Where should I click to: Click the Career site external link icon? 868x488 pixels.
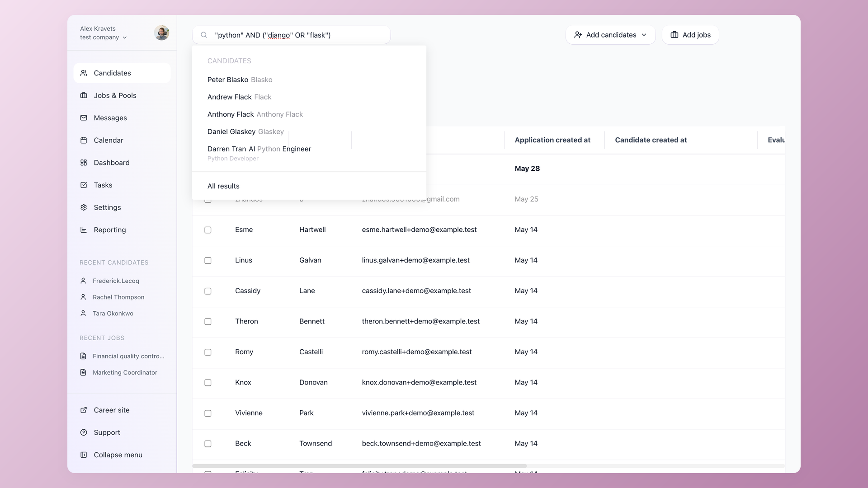click(x=84, y=410)
